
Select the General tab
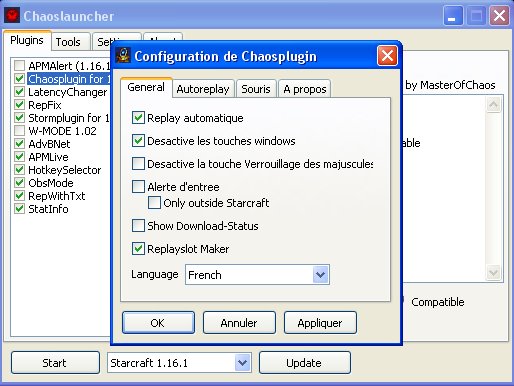point(146,87)
